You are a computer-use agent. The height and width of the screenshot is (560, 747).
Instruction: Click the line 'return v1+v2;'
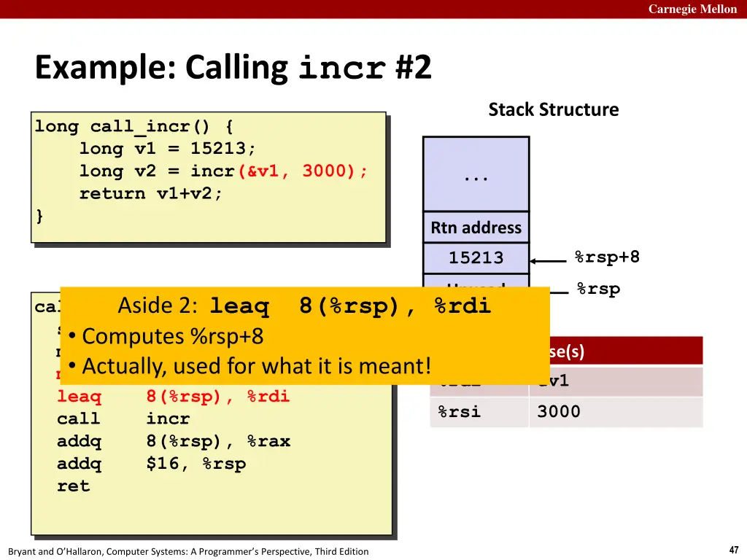150,193
